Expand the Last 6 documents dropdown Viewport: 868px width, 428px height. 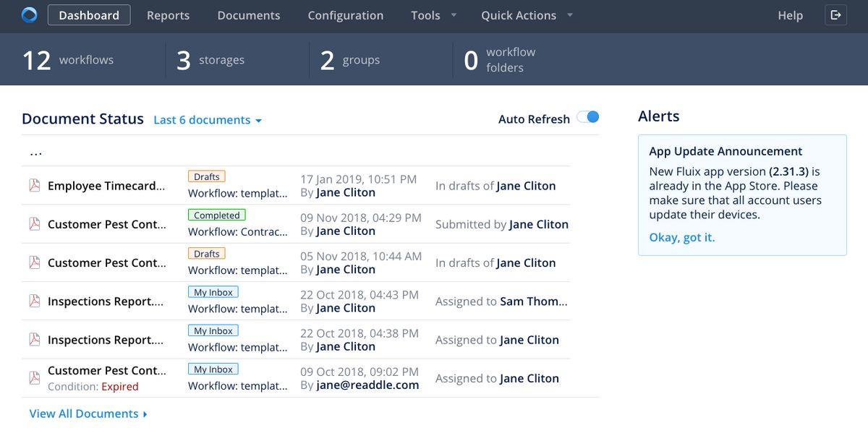click(x=208, y=120)
